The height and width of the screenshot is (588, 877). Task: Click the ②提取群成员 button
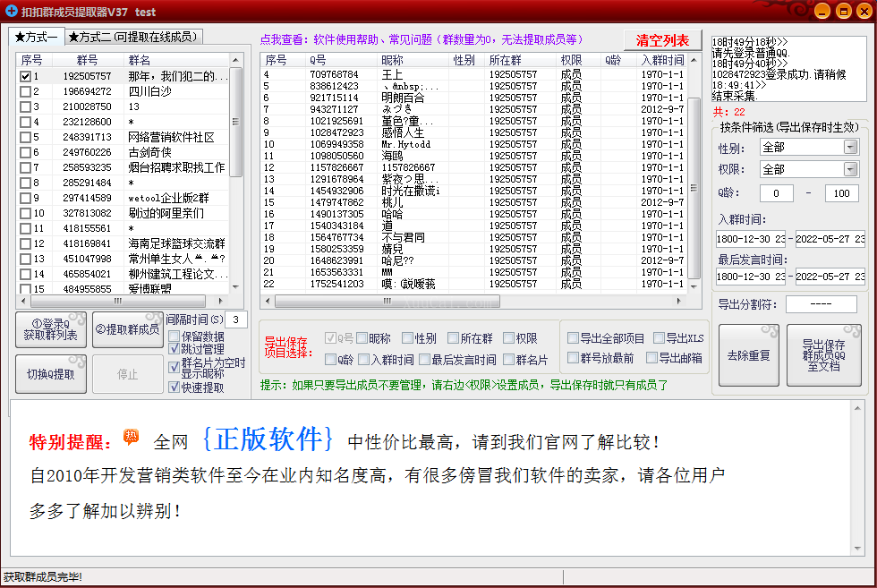click(127, 329)
